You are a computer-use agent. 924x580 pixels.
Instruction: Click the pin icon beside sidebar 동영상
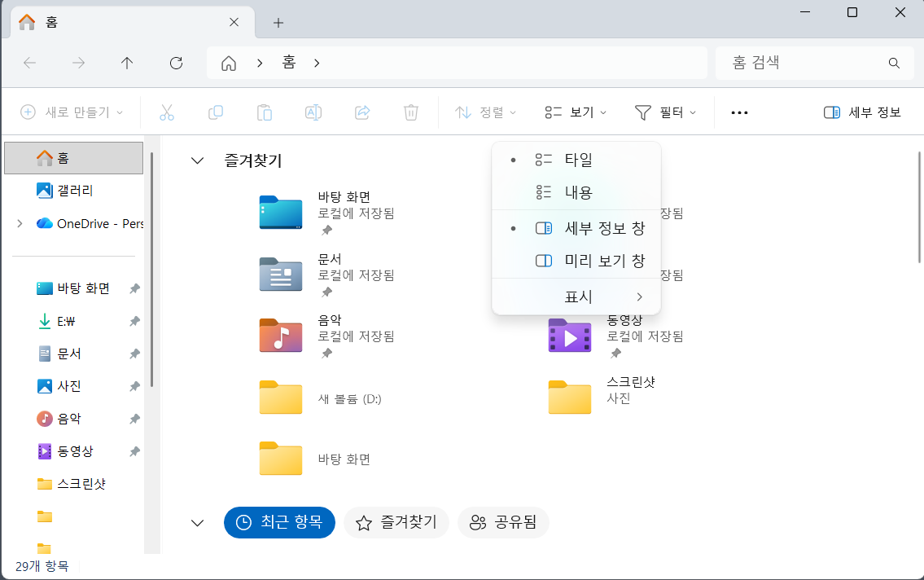point(134,451)
